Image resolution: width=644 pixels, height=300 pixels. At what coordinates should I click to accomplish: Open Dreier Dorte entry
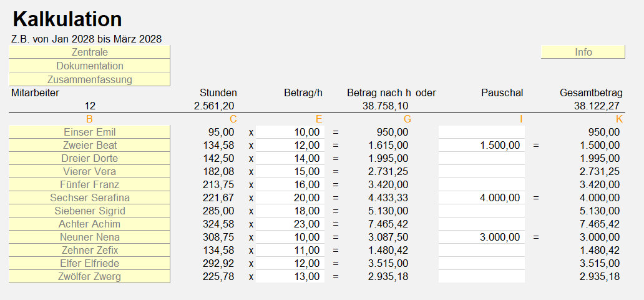point(89,158)
